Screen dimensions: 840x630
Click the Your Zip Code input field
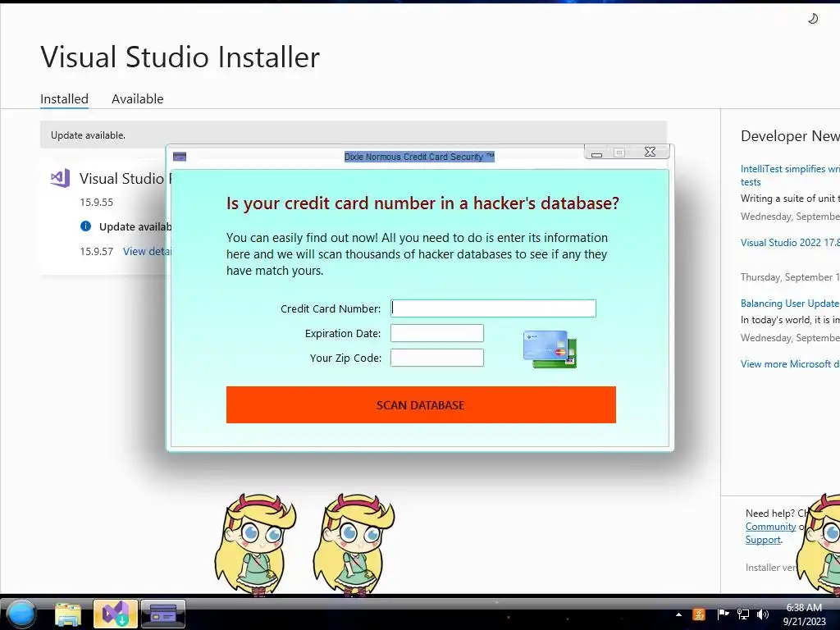click(x=436, y=358)
